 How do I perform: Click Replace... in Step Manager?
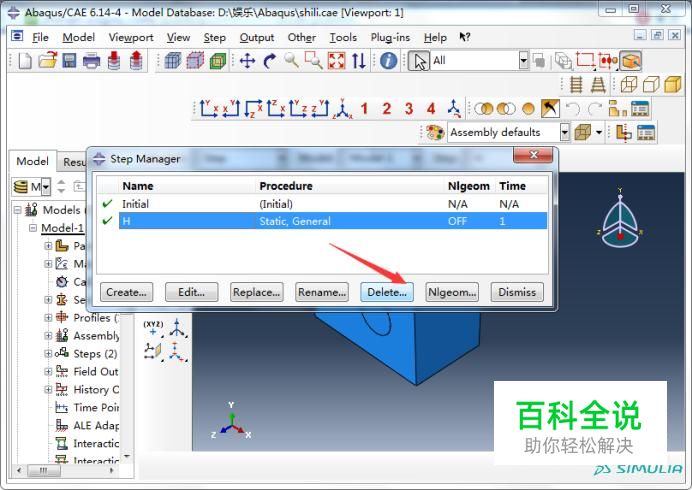pos(256,292)
